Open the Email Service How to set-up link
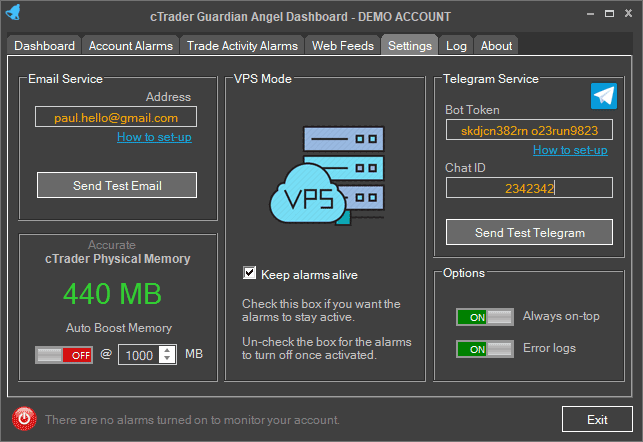 click(x=154, y=137)
